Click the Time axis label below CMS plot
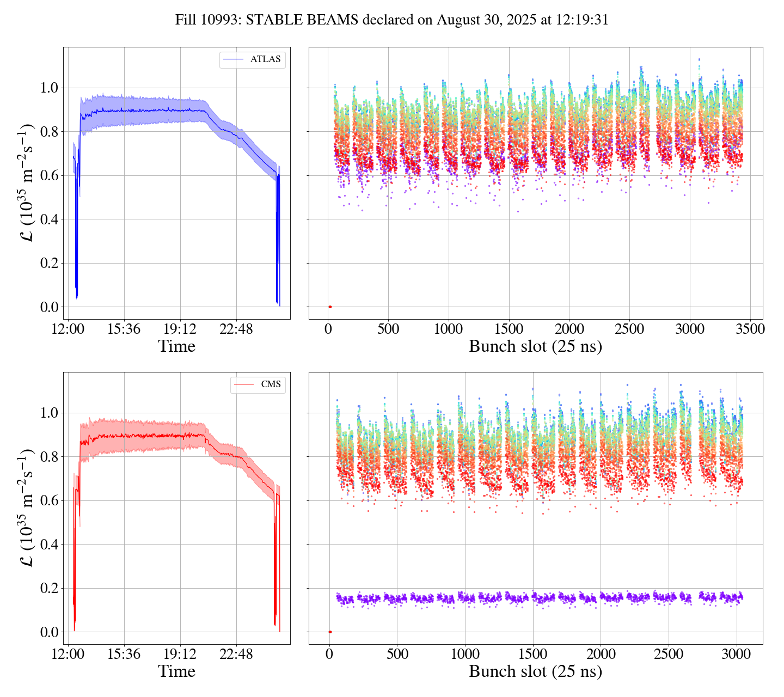784x697 pixels. point(176,671)
